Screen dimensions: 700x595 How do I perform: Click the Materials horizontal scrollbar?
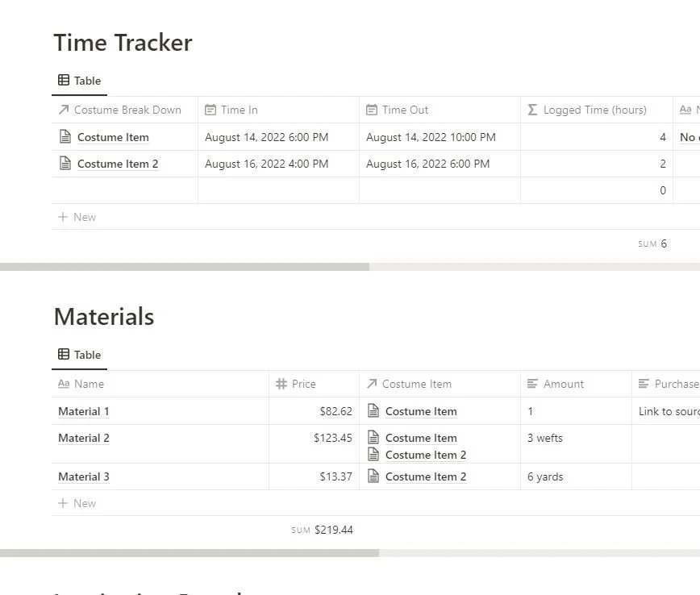point(190,553)
